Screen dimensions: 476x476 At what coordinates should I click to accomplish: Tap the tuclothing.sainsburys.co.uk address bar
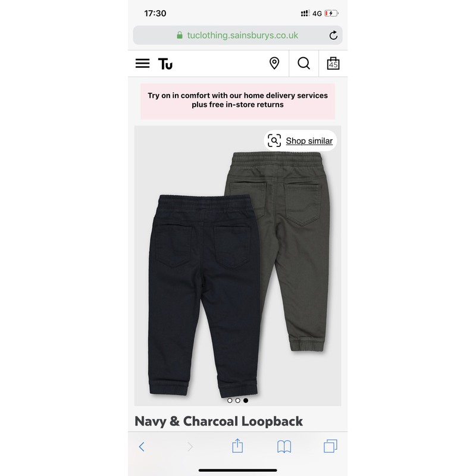click(237, 35)
